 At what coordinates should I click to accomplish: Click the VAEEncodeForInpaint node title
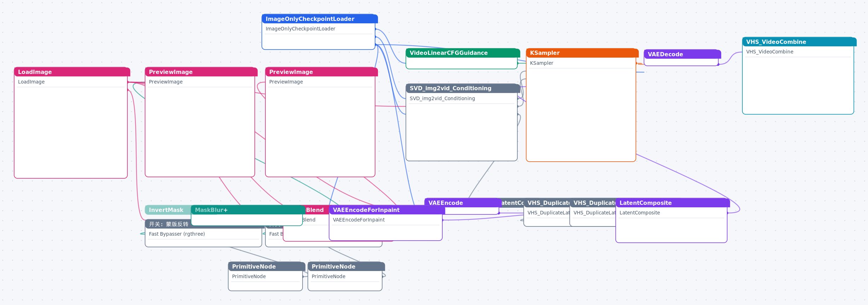(x=387, y=210)
